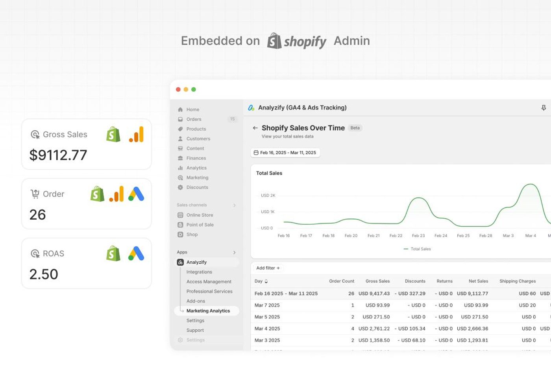
Task: Click the Content icon in sidebar
Action: pos(180,148)
